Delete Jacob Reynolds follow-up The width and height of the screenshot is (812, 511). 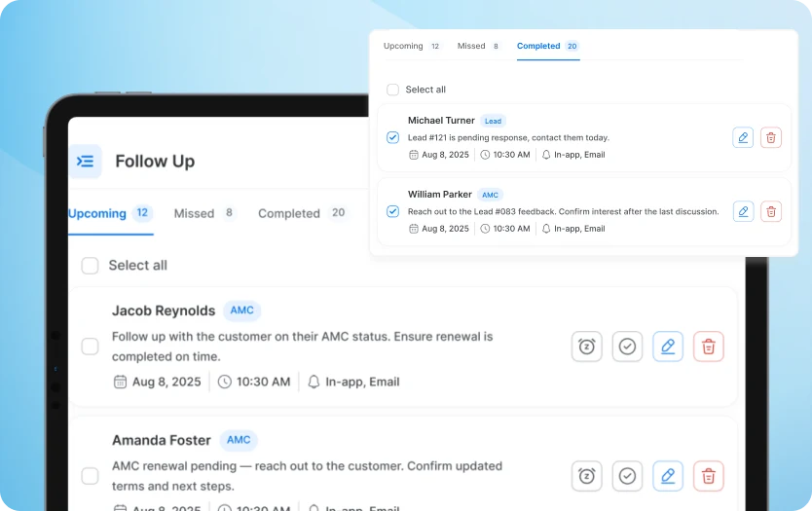pyautogui.click(x=709, y=347)
